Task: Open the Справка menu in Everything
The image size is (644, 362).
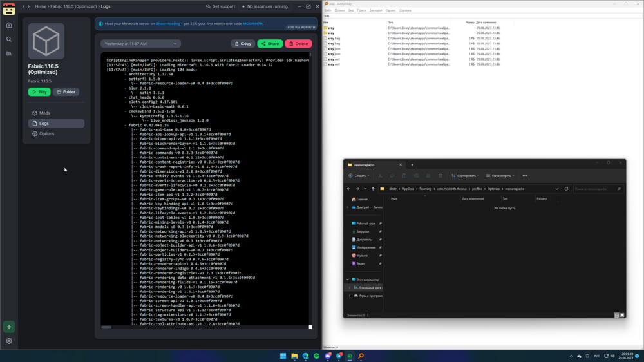Action: click(405, 10)
